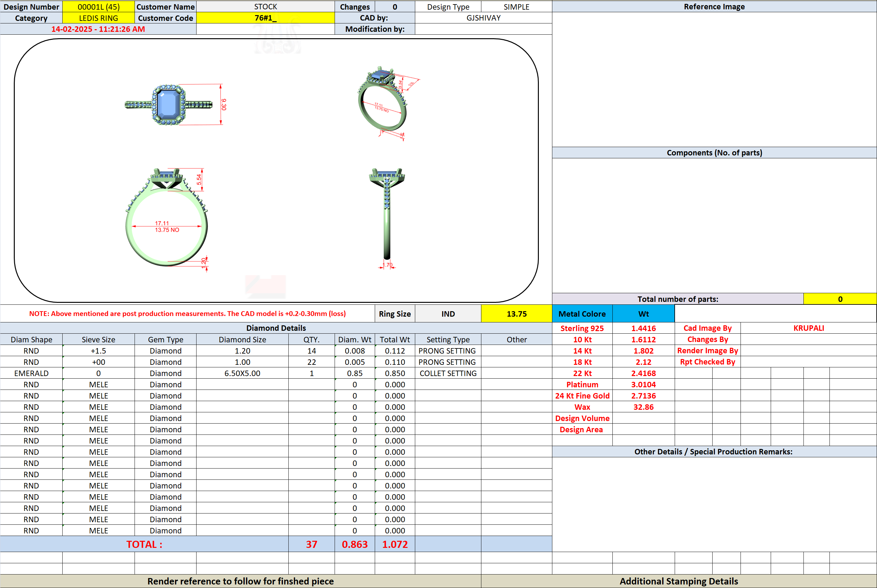
Task: Click the EMERALD diamond shape cell
Action: 31,373
